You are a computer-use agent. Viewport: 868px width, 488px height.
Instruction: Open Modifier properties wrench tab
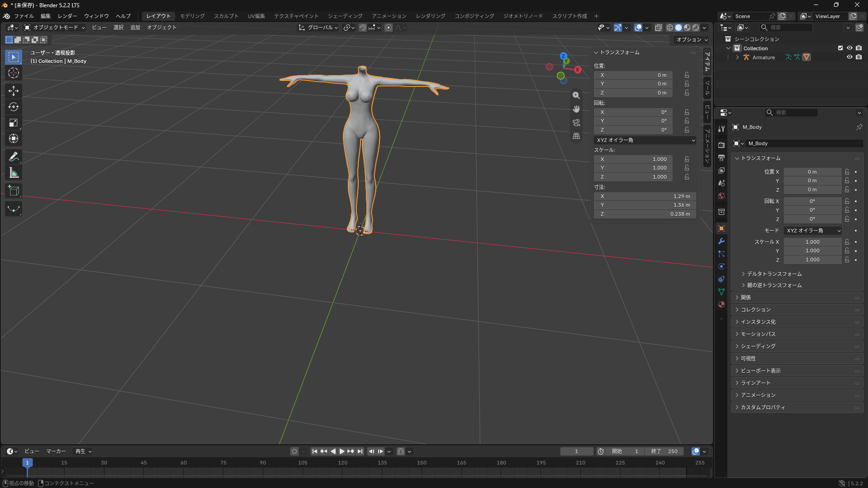pyautogui.click(x=721, y=241)
